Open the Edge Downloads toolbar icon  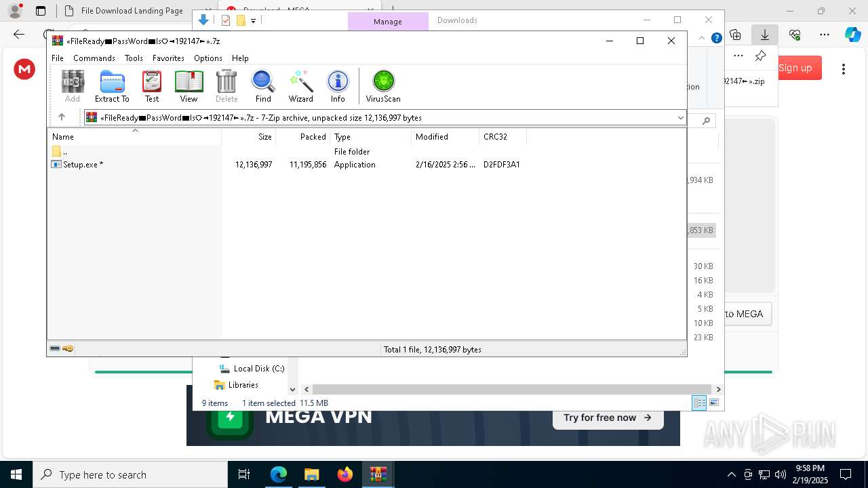(765, 34)
